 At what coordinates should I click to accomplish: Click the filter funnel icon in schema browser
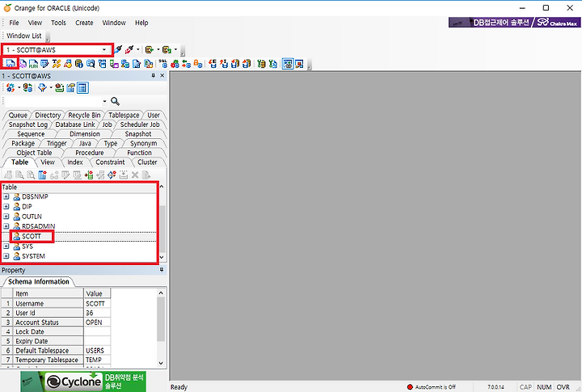(x=42, y=88)
